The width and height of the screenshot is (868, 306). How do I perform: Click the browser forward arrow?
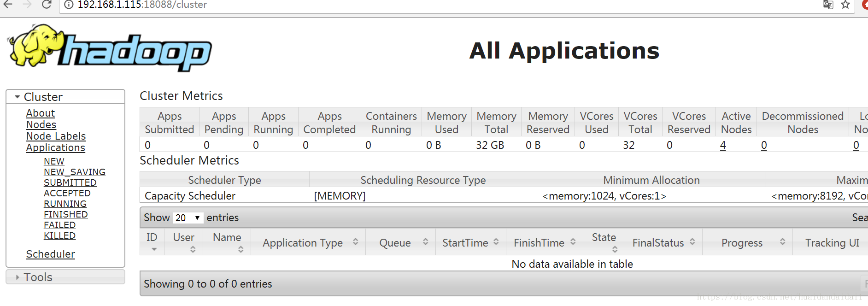(27, 5)
